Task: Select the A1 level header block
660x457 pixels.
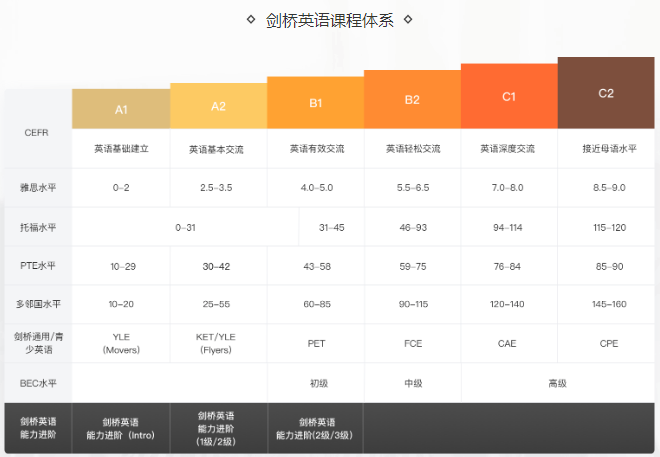Action: (121, 109)
